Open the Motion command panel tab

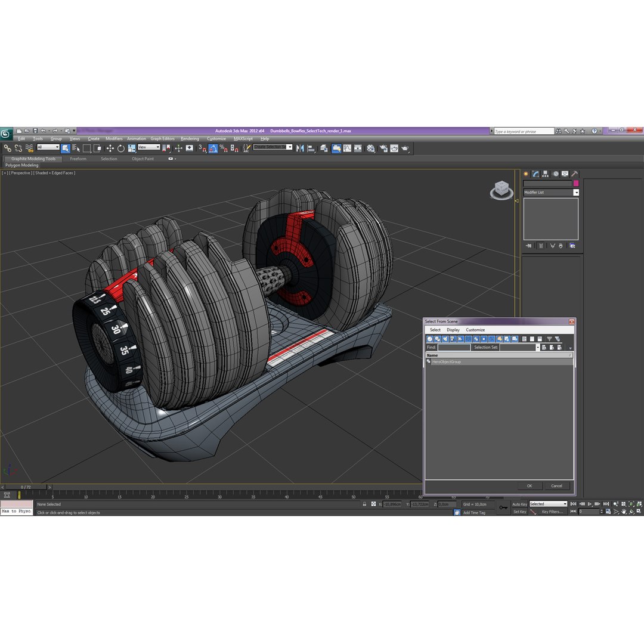555,174
